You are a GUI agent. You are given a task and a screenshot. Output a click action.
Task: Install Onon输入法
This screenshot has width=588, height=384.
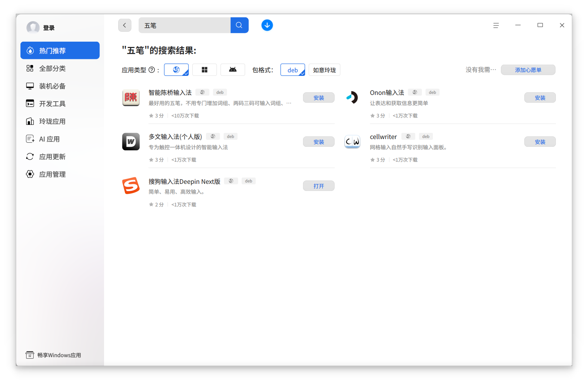click(x=540, y=98)
